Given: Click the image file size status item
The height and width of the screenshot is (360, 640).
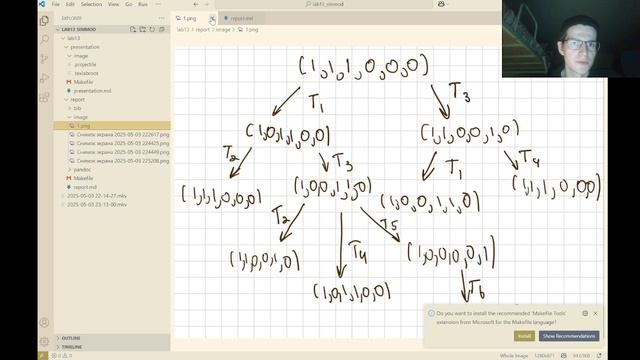Looking at the screenshot, I should (580, 356).
